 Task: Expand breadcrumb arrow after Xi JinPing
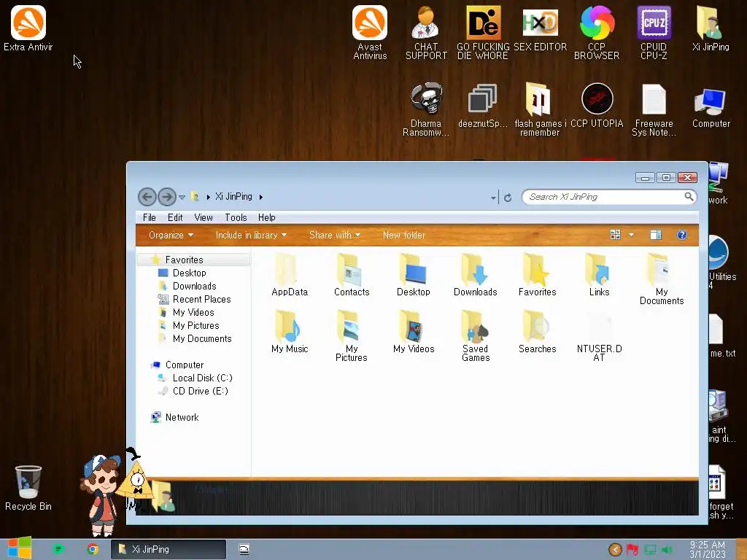tap(260, 197)
